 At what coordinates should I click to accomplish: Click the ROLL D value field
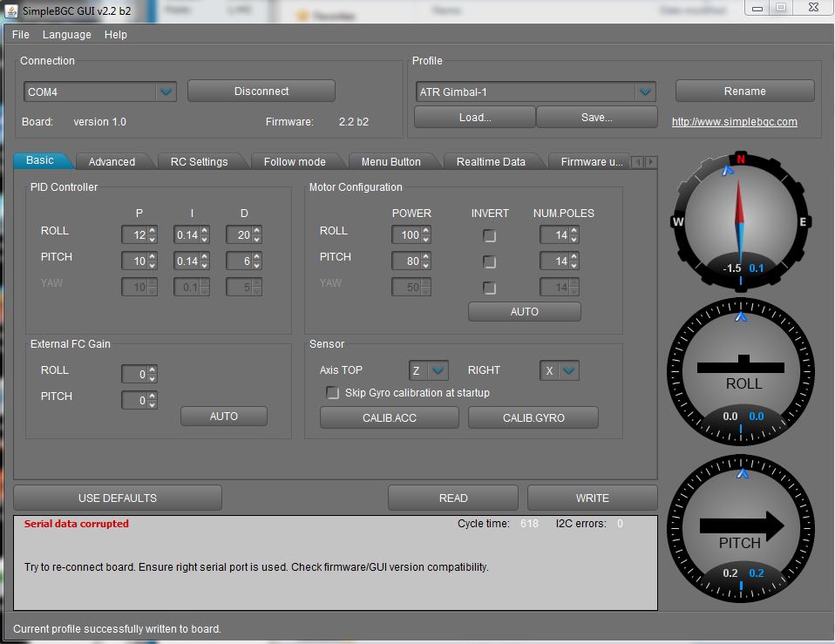point(238,235)
